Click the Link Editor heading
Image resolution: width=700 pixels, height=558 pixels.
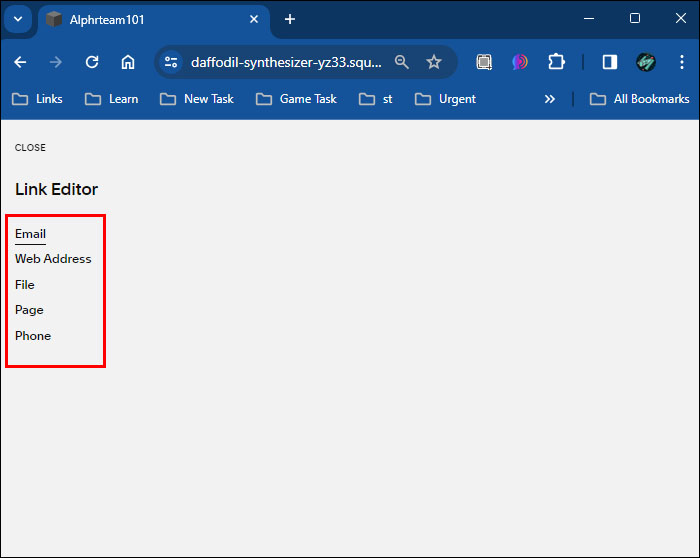56,189
